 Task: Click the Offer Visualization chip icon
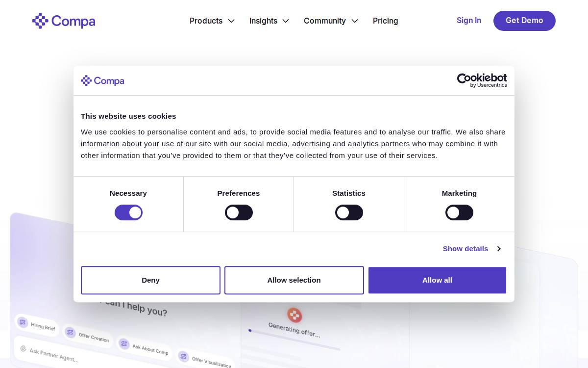183,356
